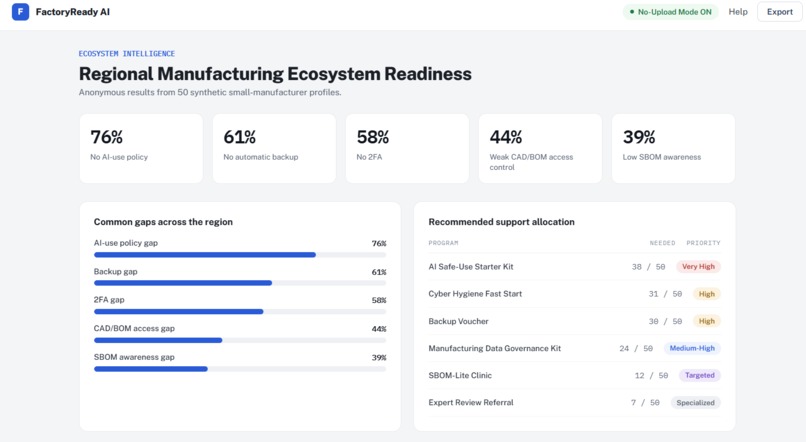Click the 38 / 50 needed value
Screen dimensions: 806x442
648,267
